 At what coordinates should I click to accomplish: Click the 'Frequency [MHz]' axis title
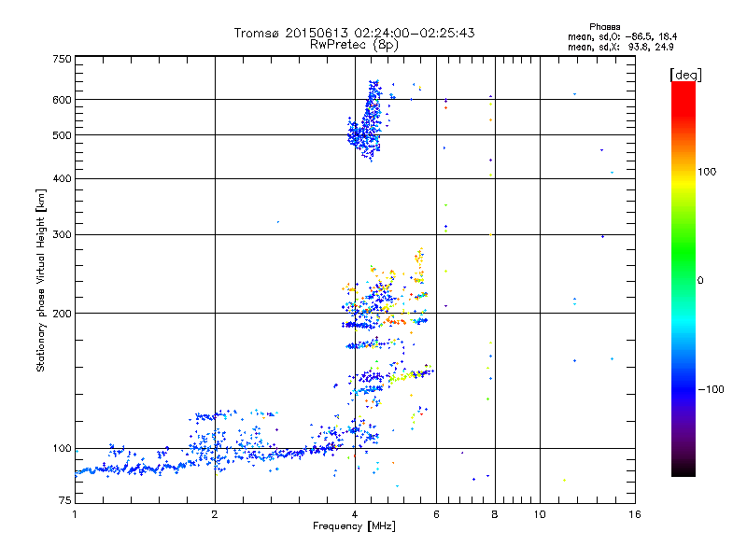click(354, 526)
